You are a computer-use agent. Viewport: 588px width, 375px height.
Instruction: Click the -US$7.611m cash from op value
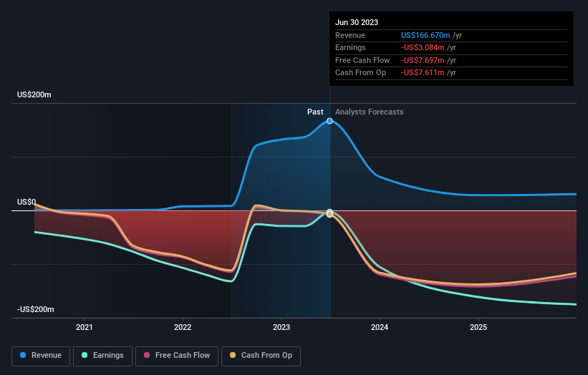click(x=423, y=73)
